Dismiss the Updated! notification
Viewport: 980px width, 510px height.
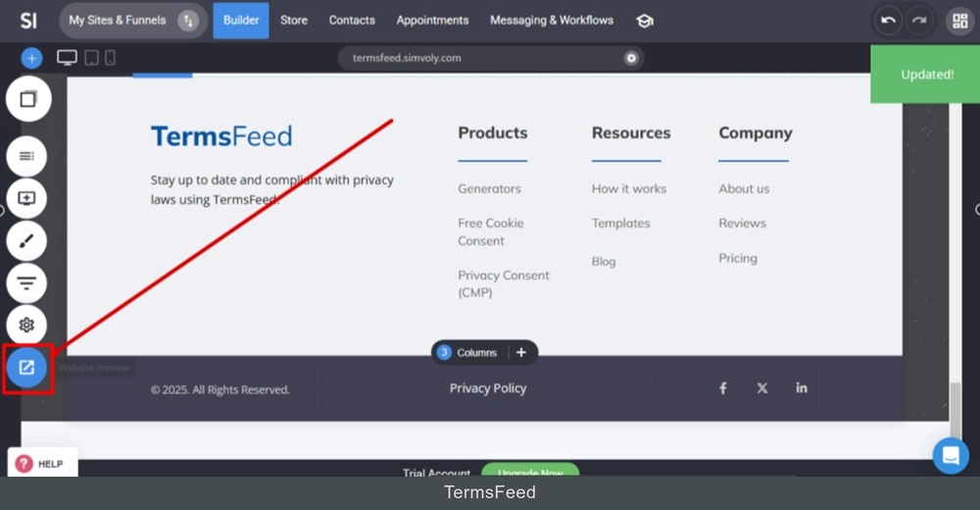[x=927, y=75]
